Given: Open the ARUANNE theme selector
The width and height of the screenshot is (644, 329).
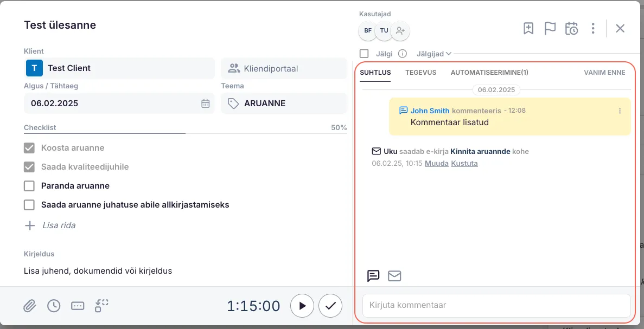Looking at the screenshot, I should point(283,104).
